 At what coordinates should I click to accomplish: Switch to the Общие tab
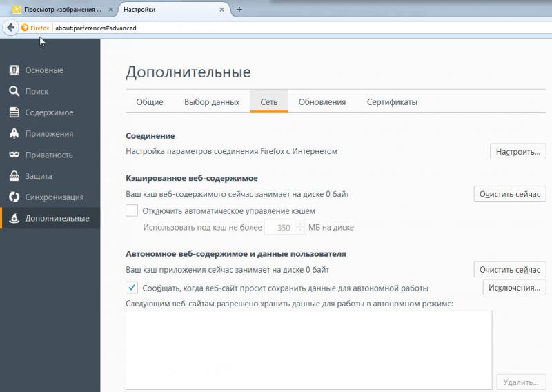pyautogui.click(x=150, y=101)
